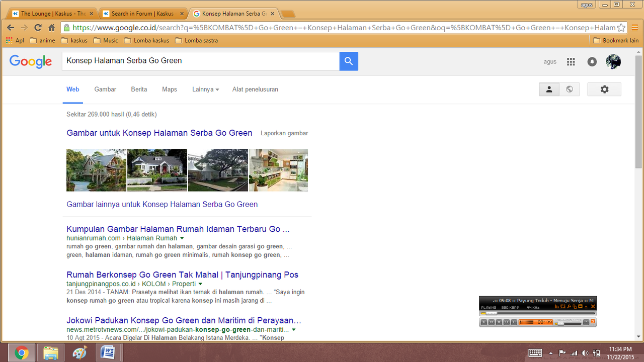Viewport: 644px width, 362px height.
Task: Click the Chrome forward arrow
Action: click(x=24, y=28)
